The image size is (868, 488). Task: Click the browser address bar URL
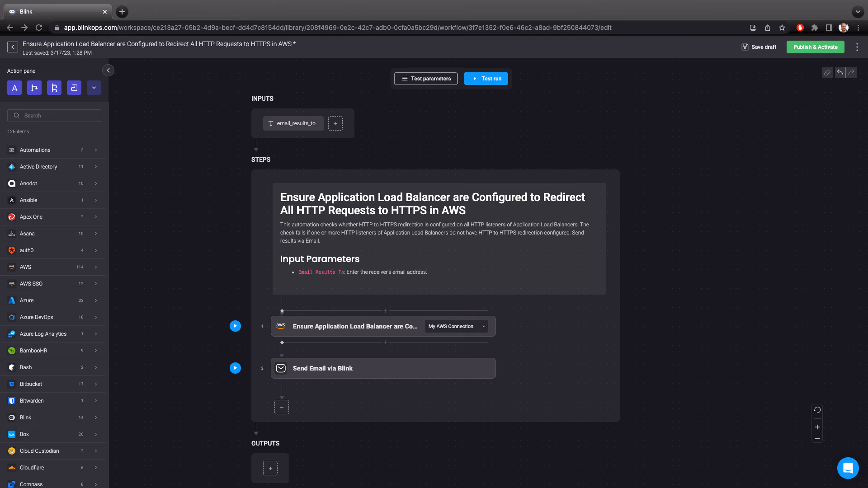[x=337, y=28]
